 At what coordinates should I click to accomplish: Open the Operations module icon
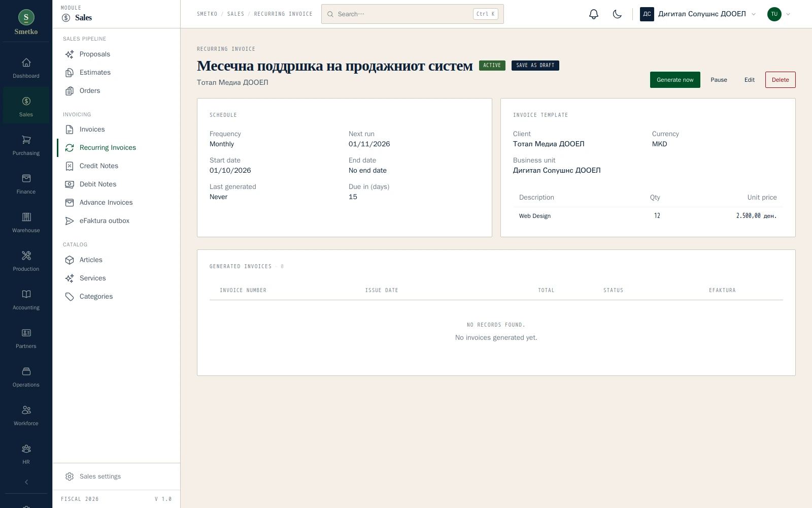26,377
